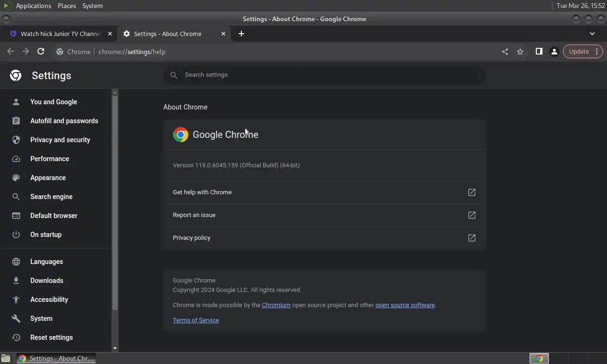607x364 pixels.
Task: Click the download arrow icon for Downloads
Action: [16, 281]
